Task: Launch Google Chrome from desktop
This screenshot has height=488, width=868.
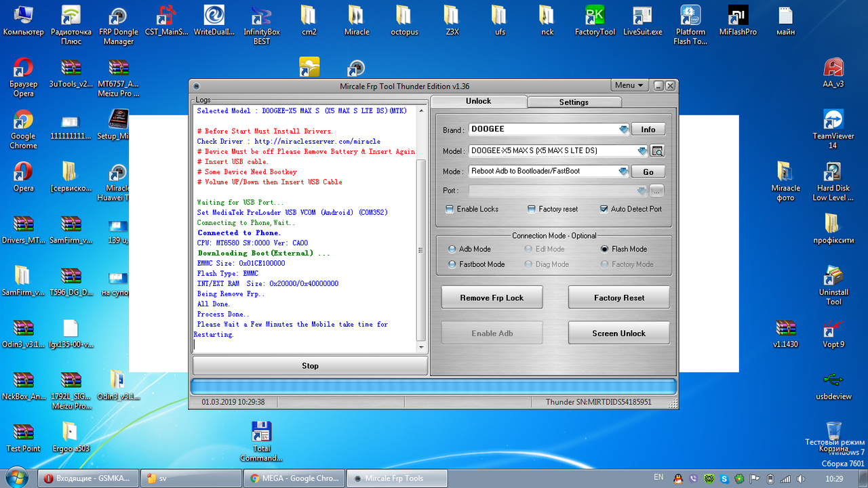Action: click(x=23, y=129)
